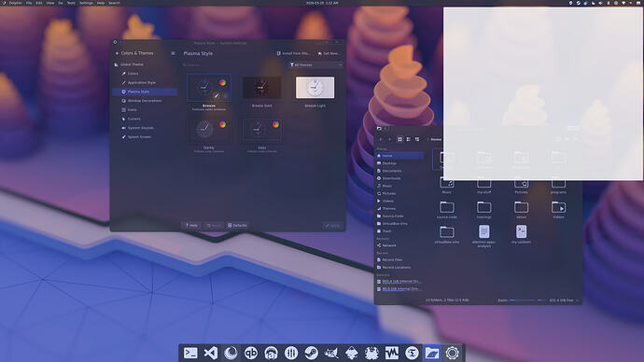
Task: Select Plasma Style in the sidebar
Action: pyautogui.click(x=145, y=91)
